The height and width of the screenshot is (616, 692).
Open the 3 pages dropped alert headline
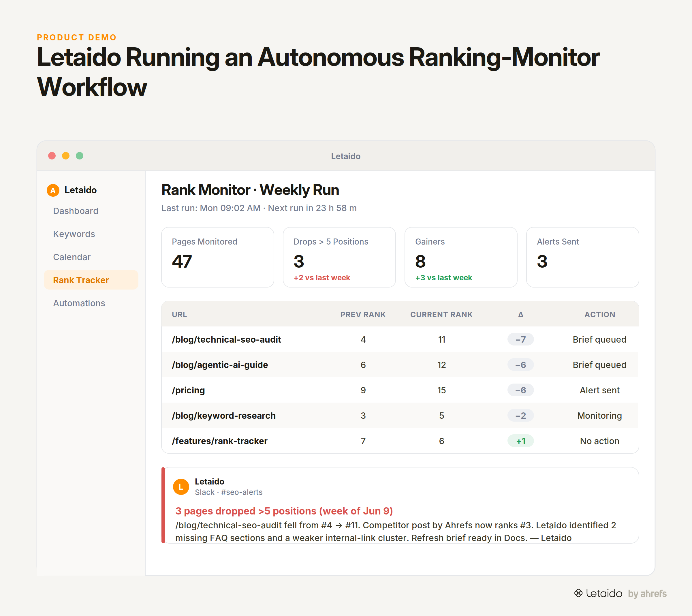point(284,511)
